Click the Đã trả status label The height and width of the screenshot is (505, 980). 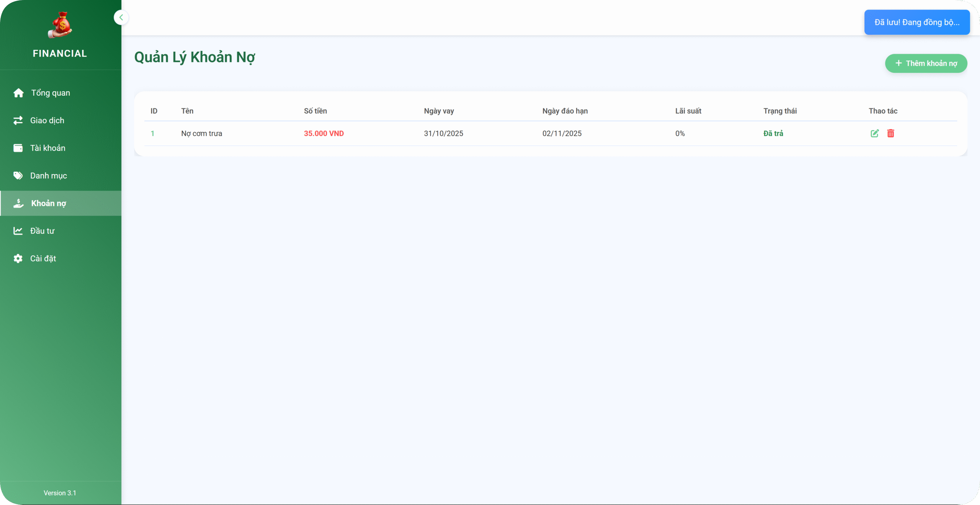(x=773, y=133)
